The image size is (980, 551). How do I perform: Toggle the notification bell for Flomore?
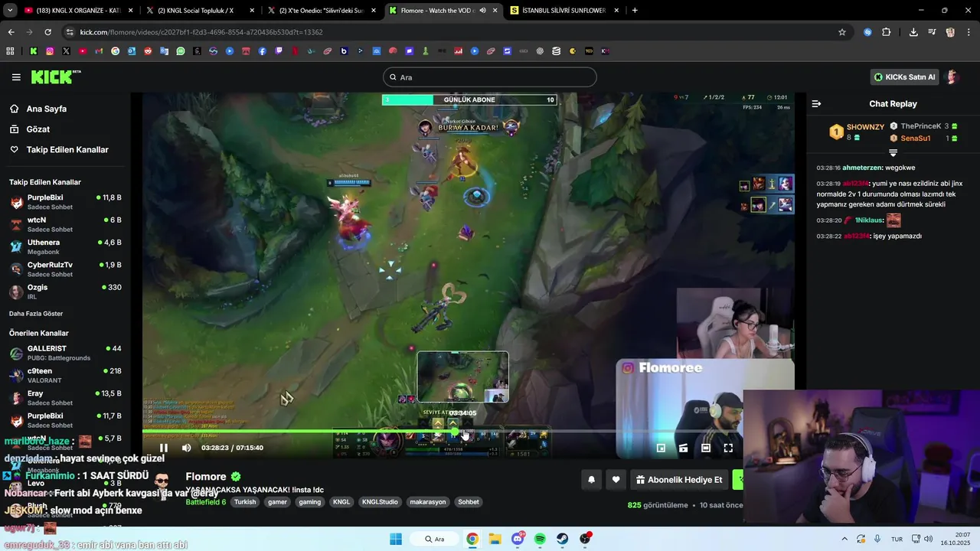click(591, 480)
